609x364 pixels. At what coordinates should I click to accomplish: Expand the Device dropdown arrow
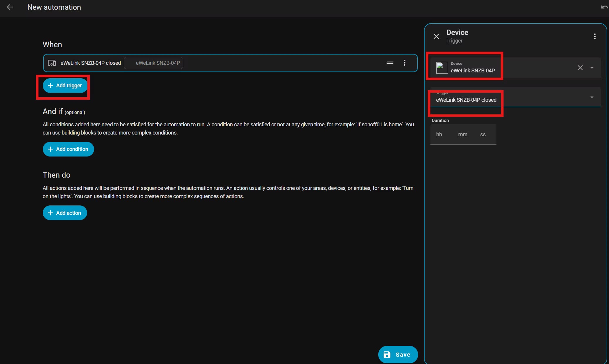click(x=592, y=68)
